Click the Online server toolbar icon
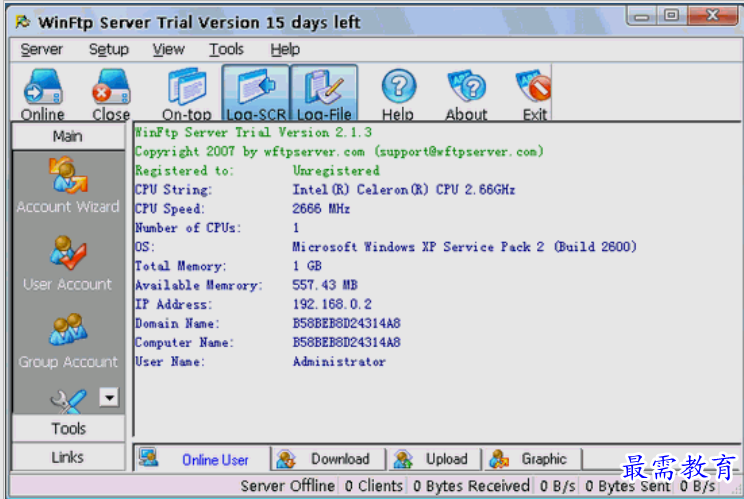The image size is (744, 499). pos(43,93)
